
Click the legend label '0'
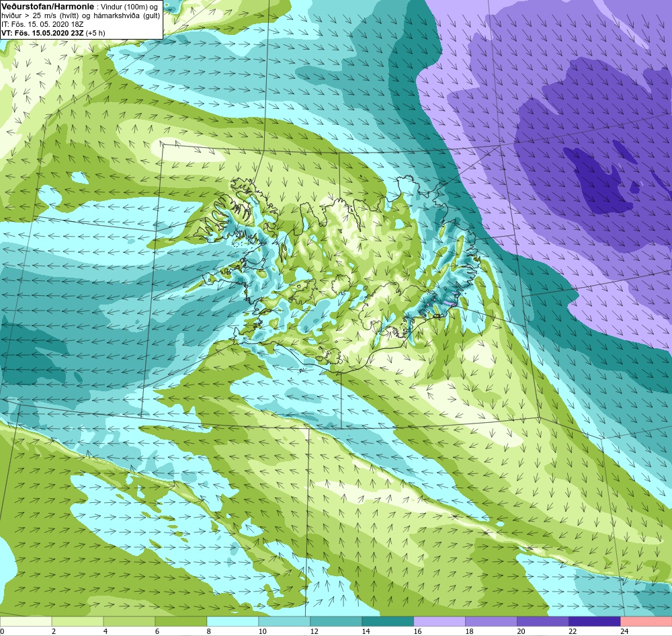pyautogui.click(x=2, y=631)
